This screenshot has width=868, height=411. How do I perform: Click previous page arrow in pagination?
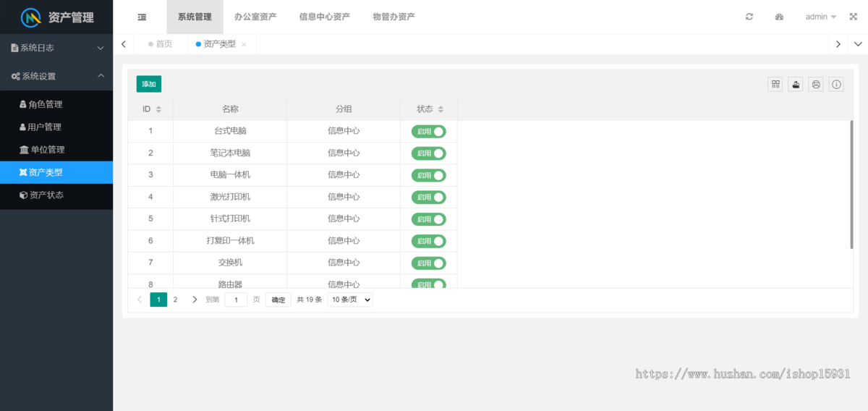(140, 300)
